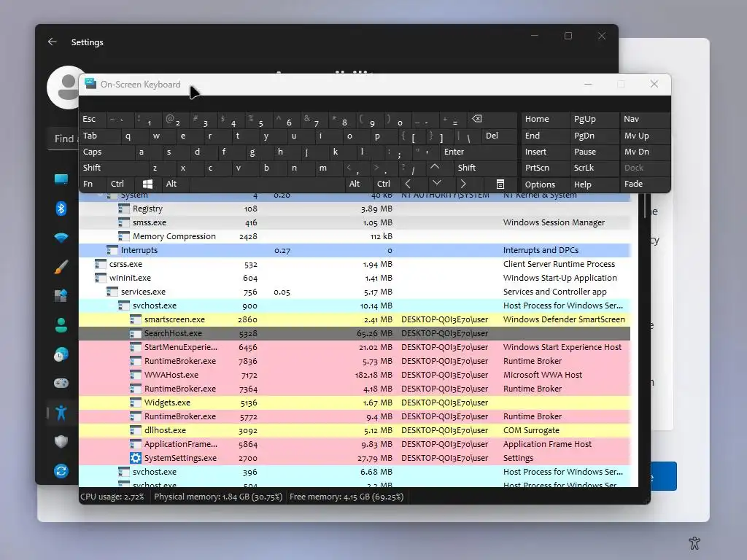Screen dimensions: 747x560
Task: Click the Windows logo key on the keyboard
Action: click(147, 184)
